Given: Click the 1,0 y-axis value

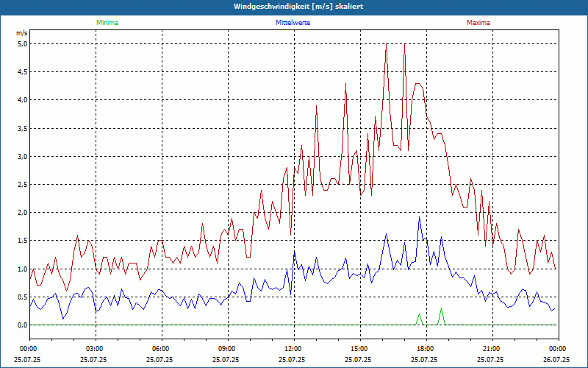Looking at the screenshot, I should click(x=23, y=269).
